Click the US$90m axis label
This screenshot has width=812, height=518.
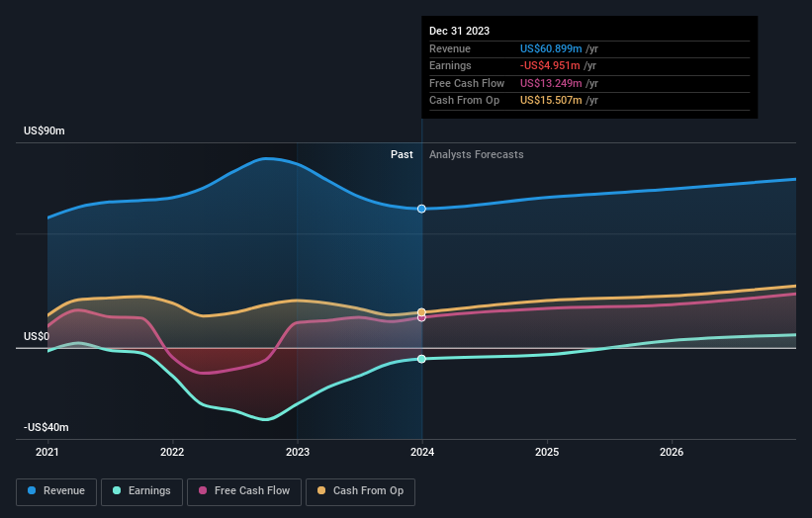click(45, 130)
